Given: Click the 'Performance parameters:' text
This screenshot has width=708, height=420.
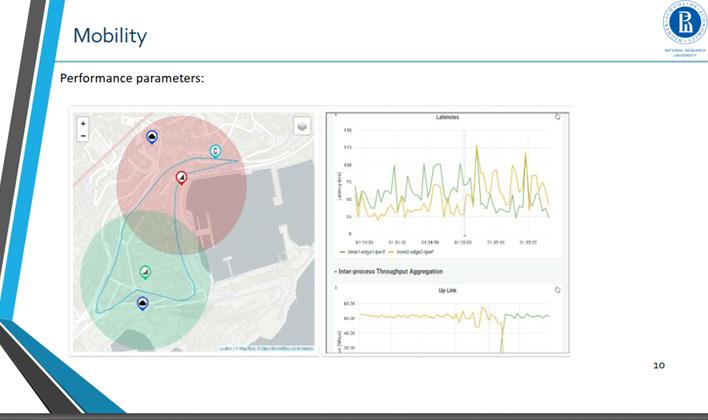Looking at the screenshot, I should coord(132,78).
